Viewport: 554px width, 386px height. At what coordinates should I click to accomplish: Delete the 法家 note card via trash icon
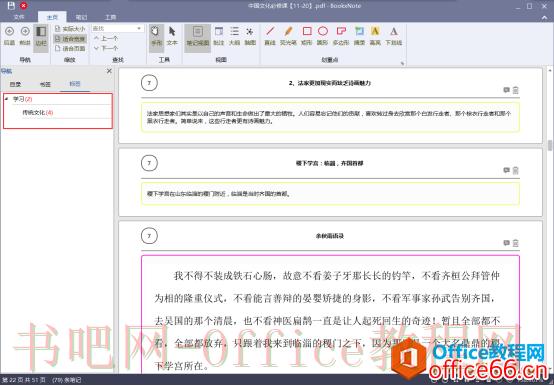click(x=515, y=90)
